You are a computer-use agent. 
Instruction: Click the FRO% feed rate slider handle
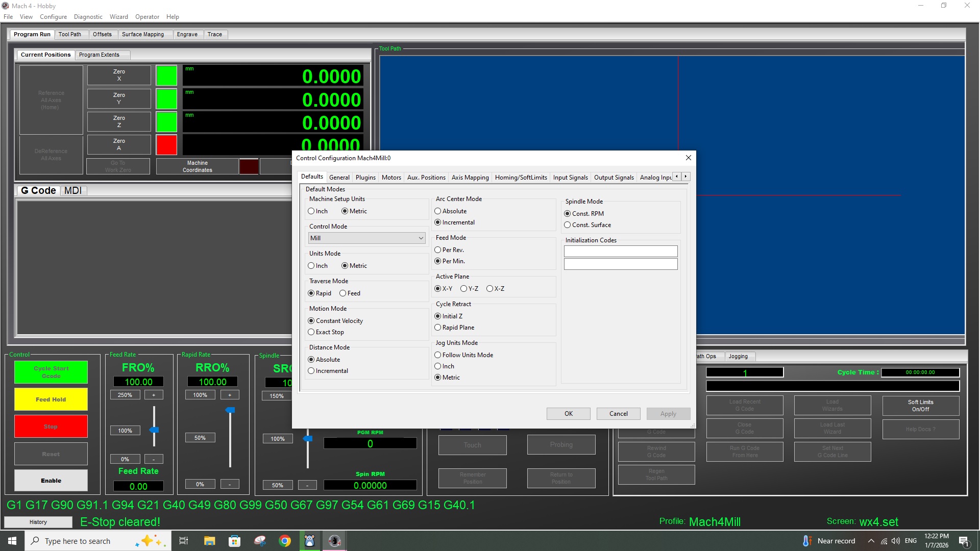tap(154, 430)
